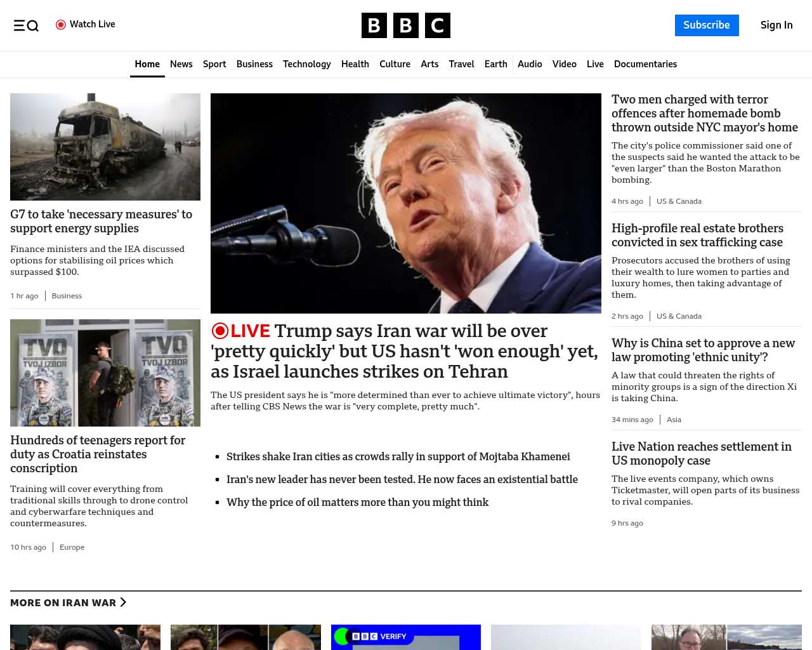Click the Europe tag under Croatia story
Image resolution: width=812 pixels, height=650 pixels.
coord(72,547)
